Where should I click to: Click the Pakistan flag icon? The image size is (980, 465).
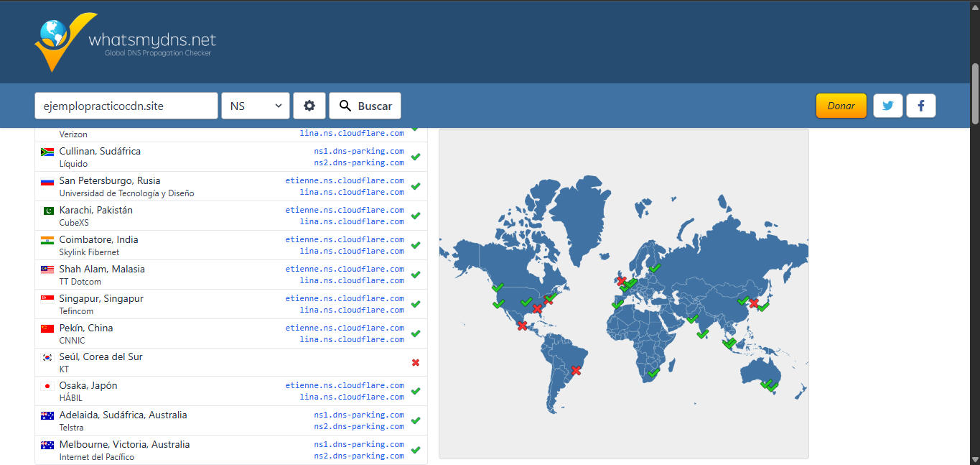(x=47, y=211)
